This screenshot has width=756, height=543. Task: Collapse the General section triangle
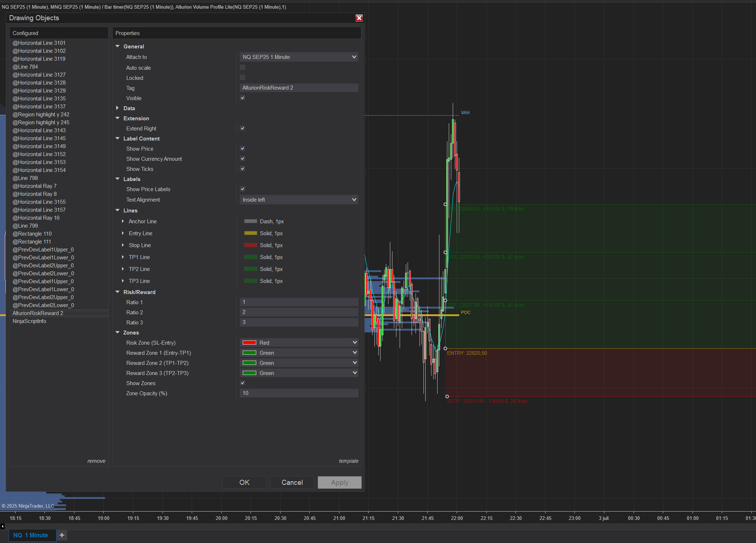(x=117, y=46)
